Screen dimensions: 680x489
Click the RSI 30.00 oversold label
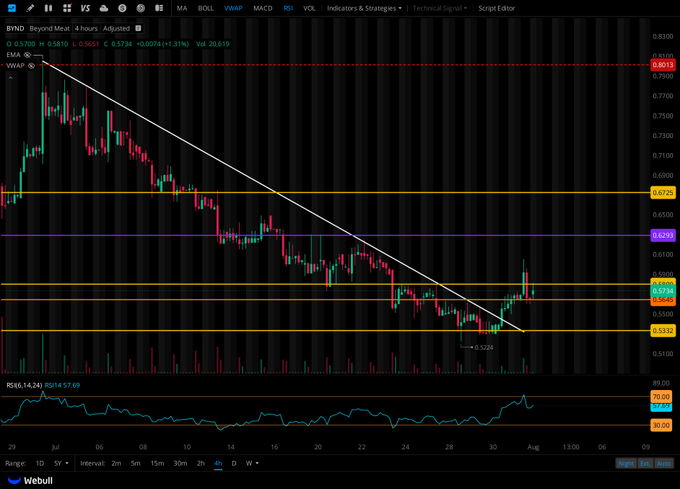click(x=661, y=425)
